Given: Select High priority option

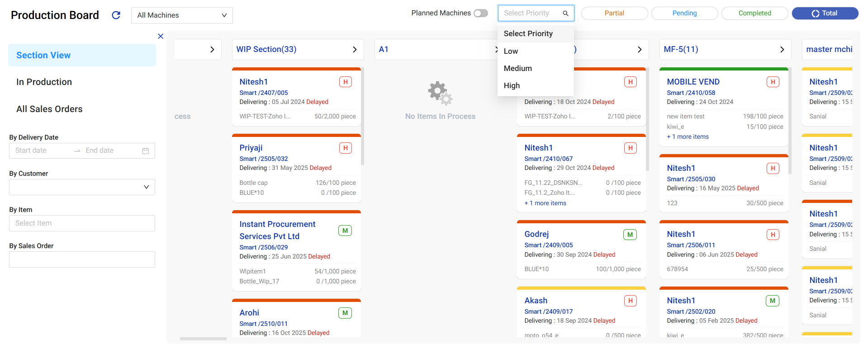Looking at the screenshot, I should (x=512, y=85).
